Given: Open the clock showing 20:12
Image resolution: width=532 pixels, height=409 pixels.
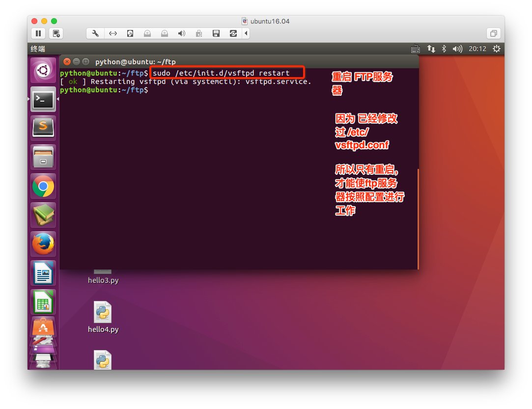Looking at the screenshot, I should (x=477, y=49).
